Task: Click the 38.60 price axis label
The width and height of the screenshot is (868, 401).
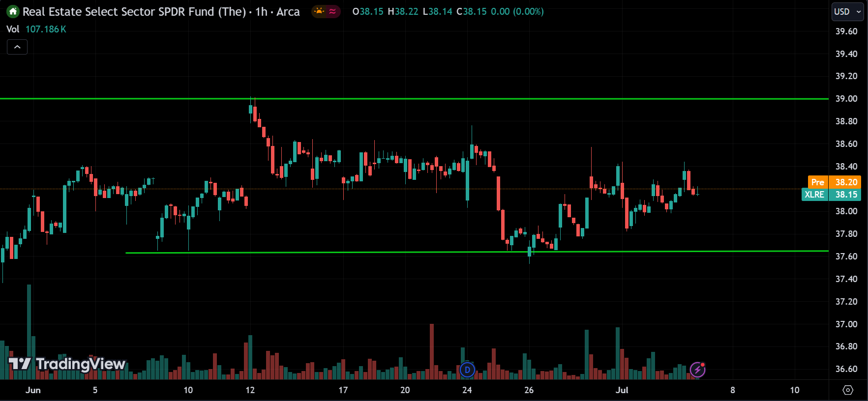Action: pyautogui.click(x=846, y=144)
